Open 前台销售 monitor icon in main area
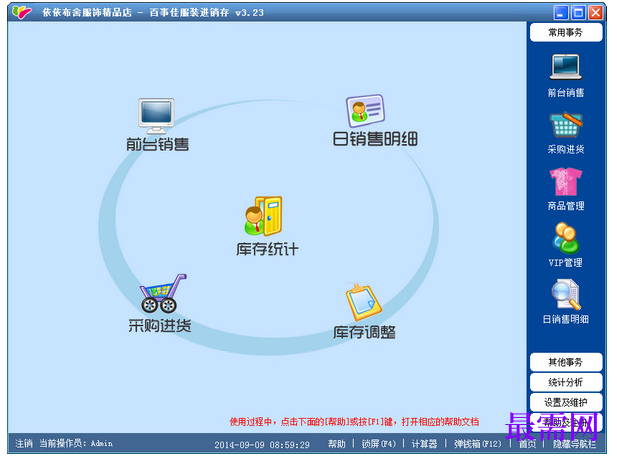The image size is (617, 458). click(156, 116)
